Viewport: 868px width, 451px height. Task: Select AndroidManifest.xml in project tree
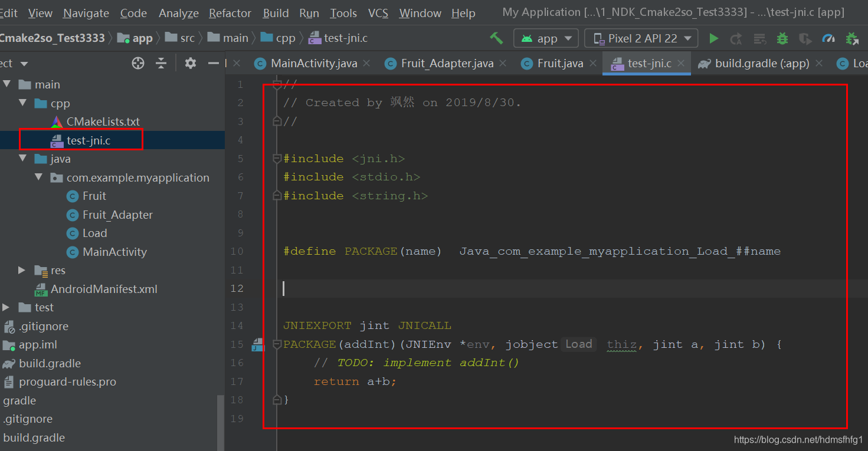click(96, 289)
